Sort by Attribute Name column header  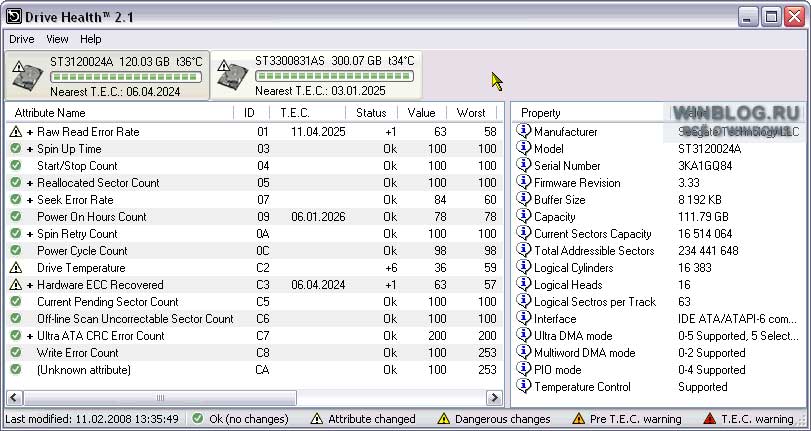(x=119, y=113)
